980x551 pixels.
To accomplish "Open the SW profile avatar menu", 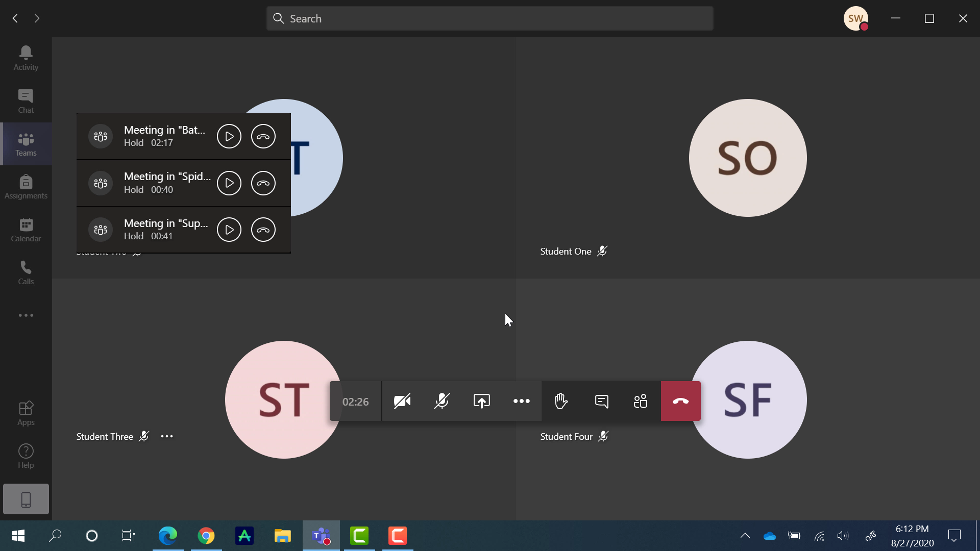I will [x=856, y=18].
